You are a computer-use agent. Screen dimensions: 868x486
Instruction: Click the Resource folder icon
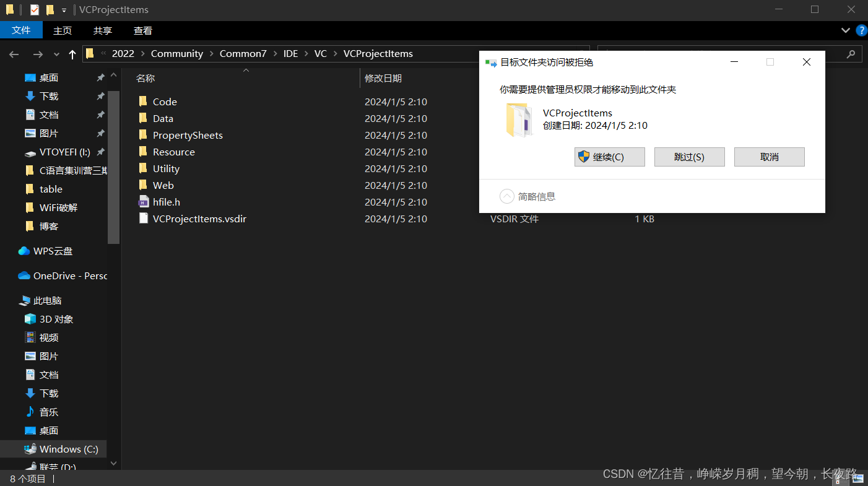pyautogui.click(x=143, y=152)
